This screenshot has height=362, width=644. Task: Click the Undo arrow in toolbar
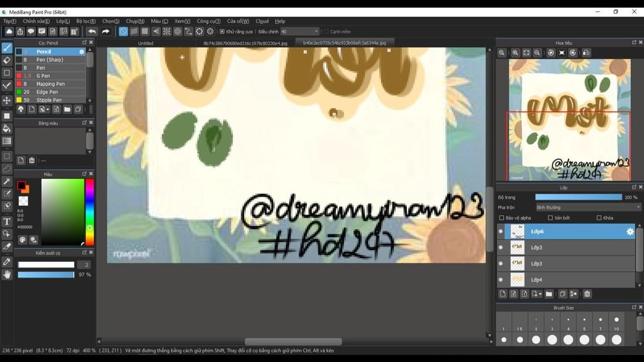pos(92,31)
